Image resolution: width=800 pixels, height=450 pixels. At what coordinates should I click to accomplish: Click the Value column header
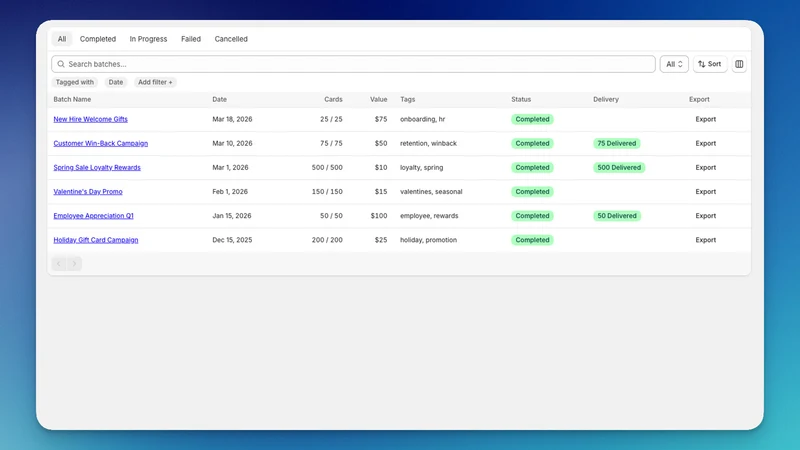click(x=379, y=99)
